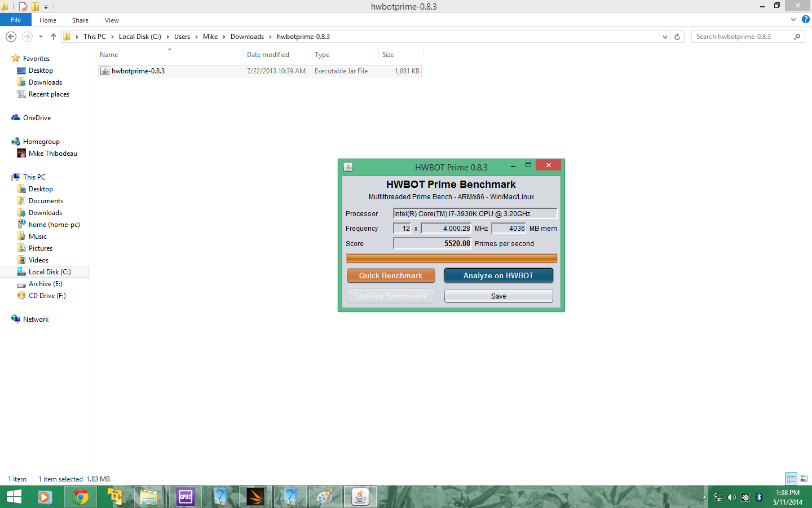Open CPU-Z from the taskbar
This screenshot has width=812, height=508.
point(186,497)
